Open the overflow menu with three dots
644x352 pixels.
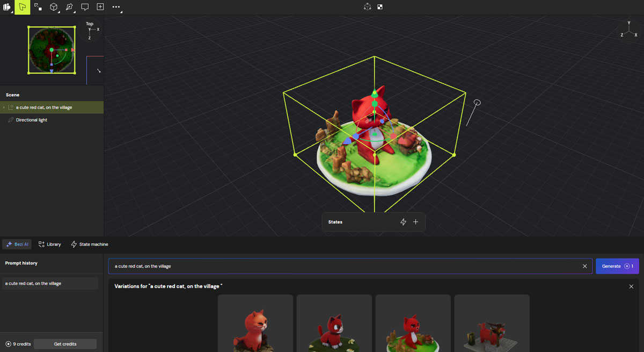pos(116,7)
